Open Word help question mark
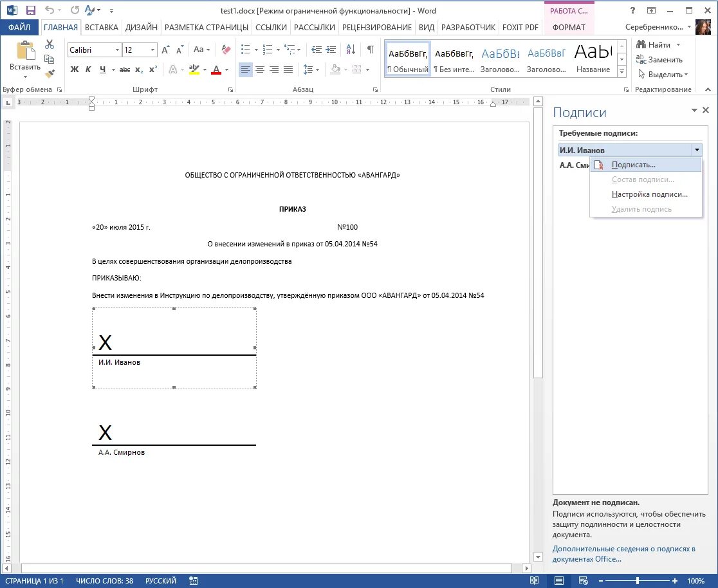 [633, 10]
